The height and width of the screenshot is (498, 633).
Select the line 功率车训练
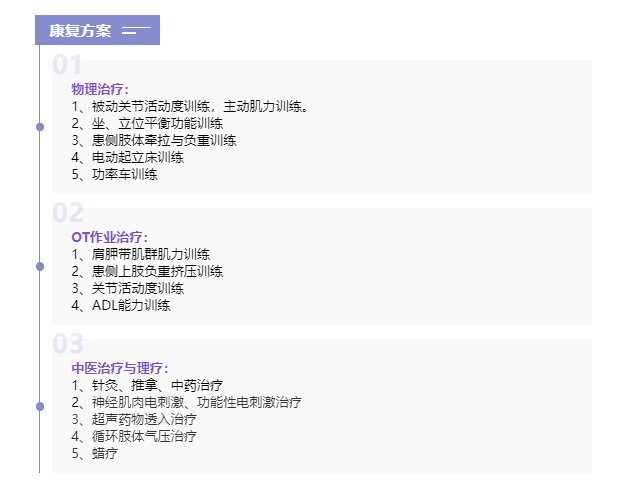click(115, 174)
